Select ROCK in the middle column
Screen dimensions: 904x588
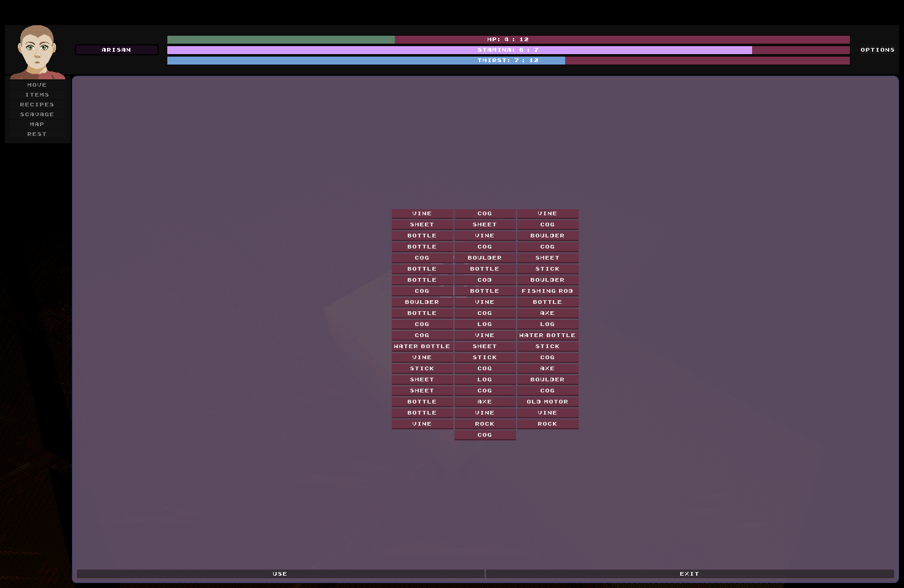[x=485, y=424]
